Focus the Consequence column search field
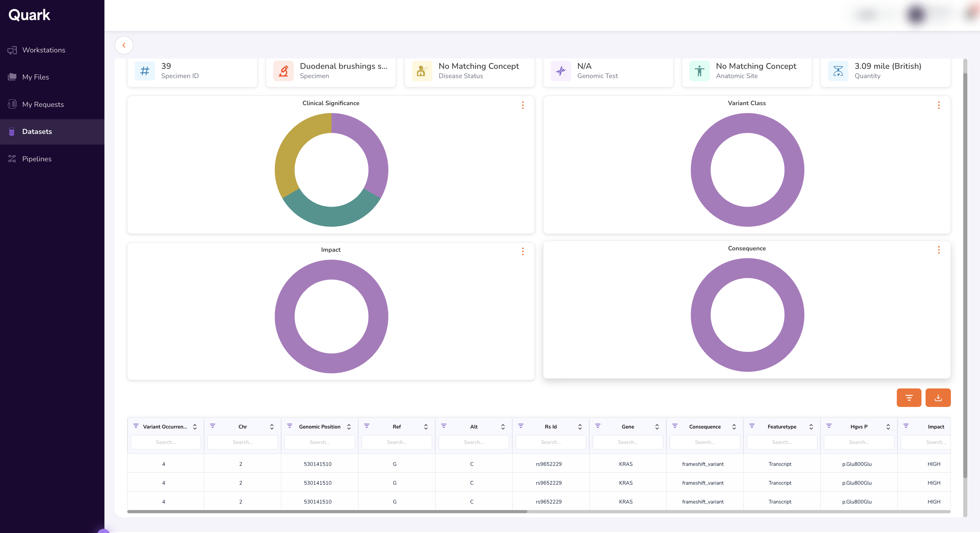The width and height of the screenshot is (980, 533). coord(705,442)
